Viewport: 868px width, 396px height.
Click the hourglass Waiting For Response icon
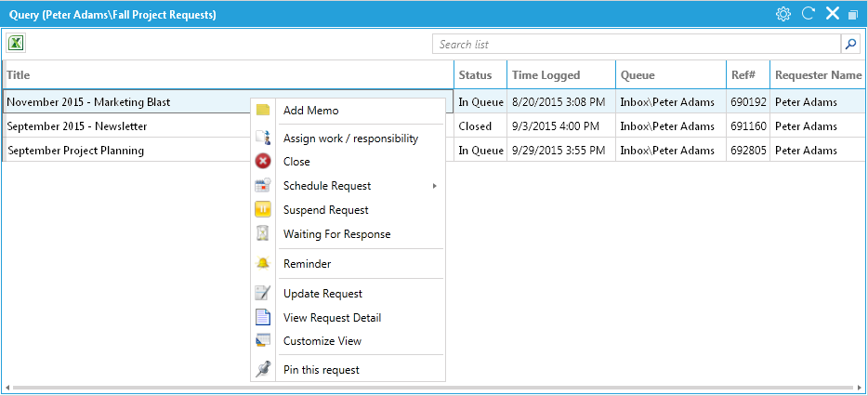263,234
